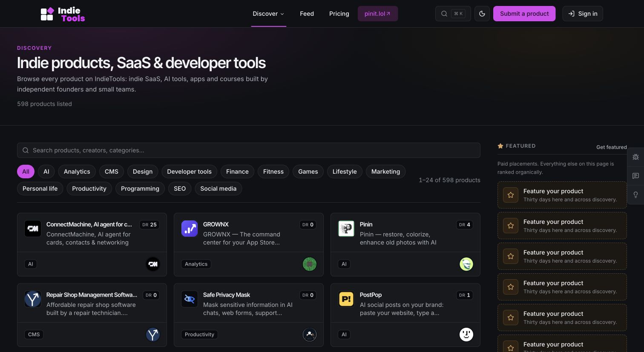Click the "598 products listed" text

44,104
